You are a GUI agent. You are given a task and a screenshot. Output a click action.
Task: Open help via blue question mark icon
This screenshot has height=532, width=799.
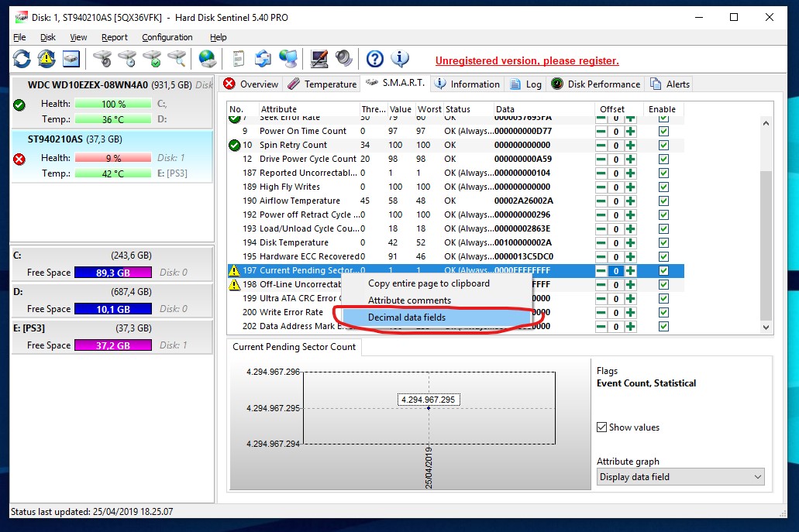[x=375, y=59]
